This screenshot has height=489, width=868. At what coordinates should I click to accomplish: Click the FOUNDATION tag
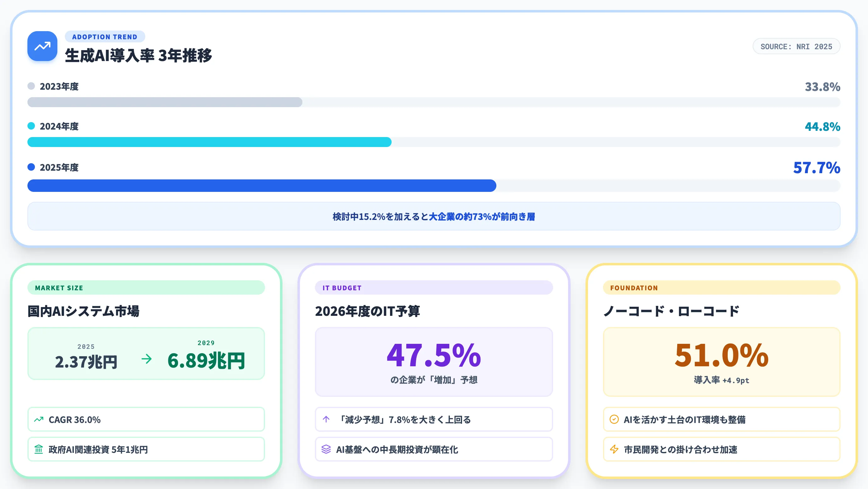point(721,288)
